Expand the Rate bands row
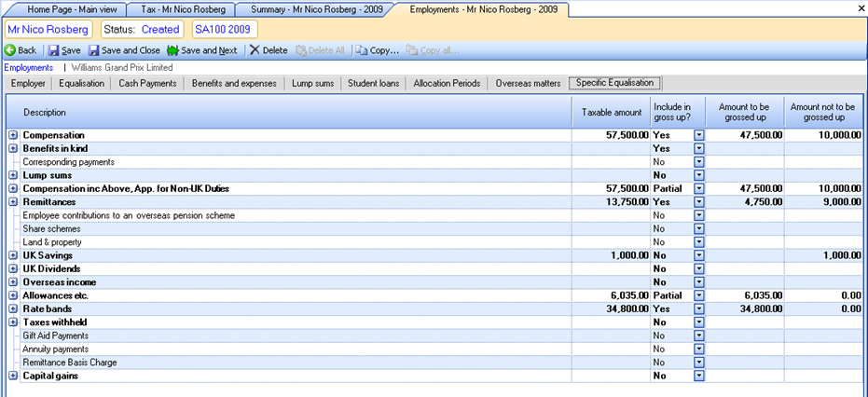Screen dimensions: 868x397 pos(13,309)
